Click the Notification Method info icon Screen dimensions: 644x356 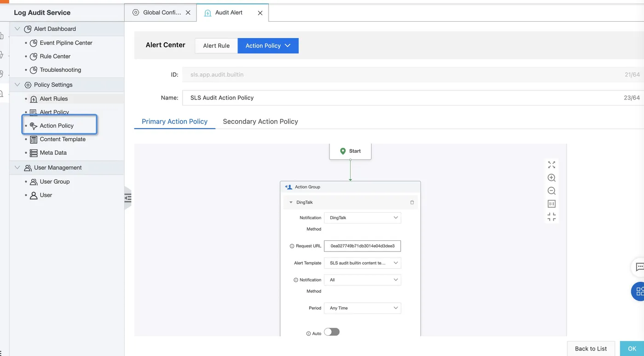(x=296, y=280)
